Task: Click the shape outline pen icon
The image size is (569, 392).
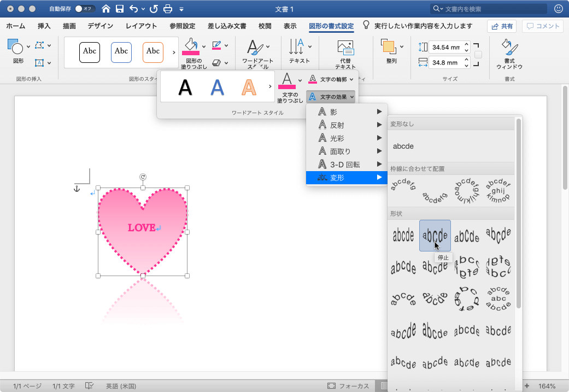Action: (x=216, y=45)
